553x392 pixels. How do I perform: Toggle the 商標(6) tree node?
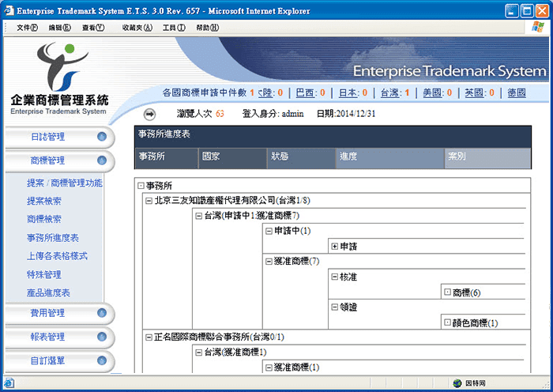tap(447, 292)
